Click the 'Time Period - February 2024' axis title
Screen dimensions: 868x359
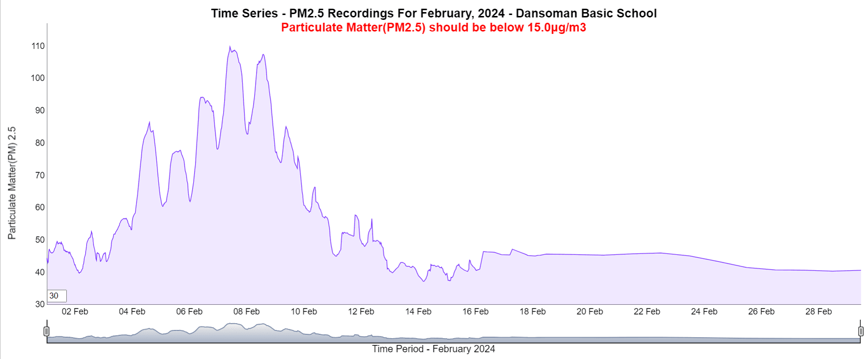coord(434,349)
